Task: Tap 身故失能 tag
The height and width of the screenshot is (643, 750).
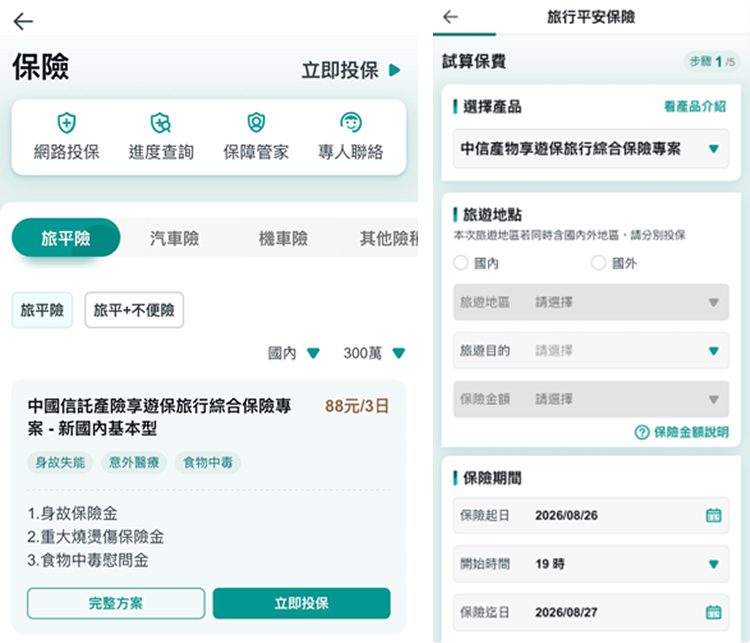Action: click(60, 463)
